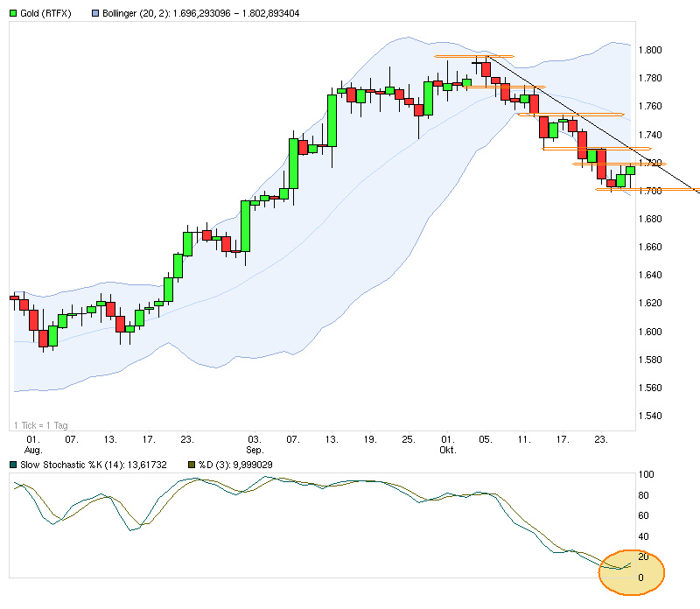Click the Slow Stochastic %K legend swatch

tap(12, 464)
